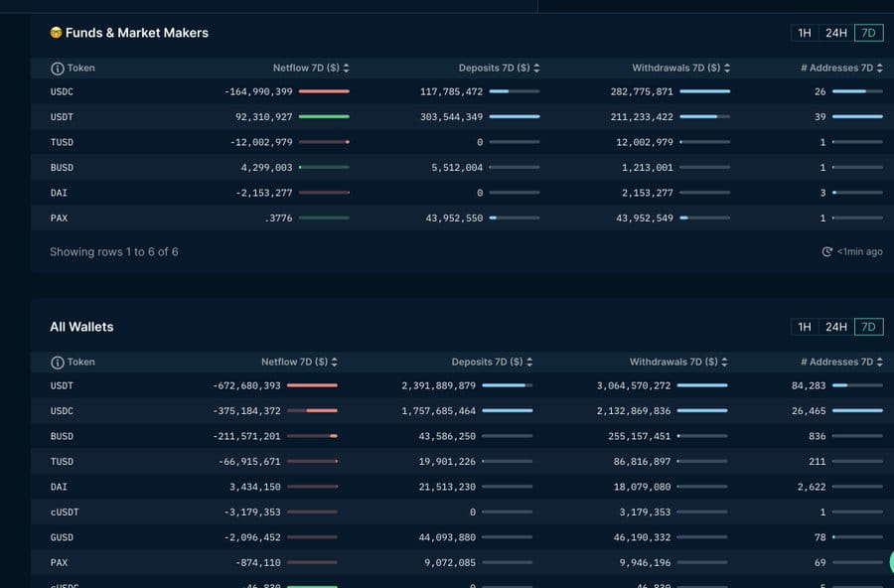894x588 pixels.
Task: Sort All Wallets by # Addresses 7D arrows
Action: point(880,362)
